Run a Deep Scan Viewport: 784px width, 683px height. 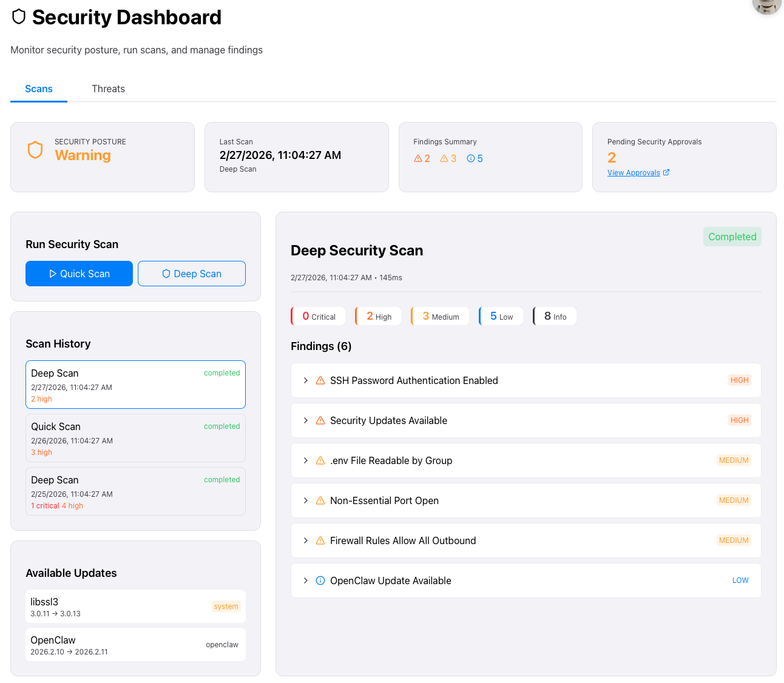[x=191, y=274]
